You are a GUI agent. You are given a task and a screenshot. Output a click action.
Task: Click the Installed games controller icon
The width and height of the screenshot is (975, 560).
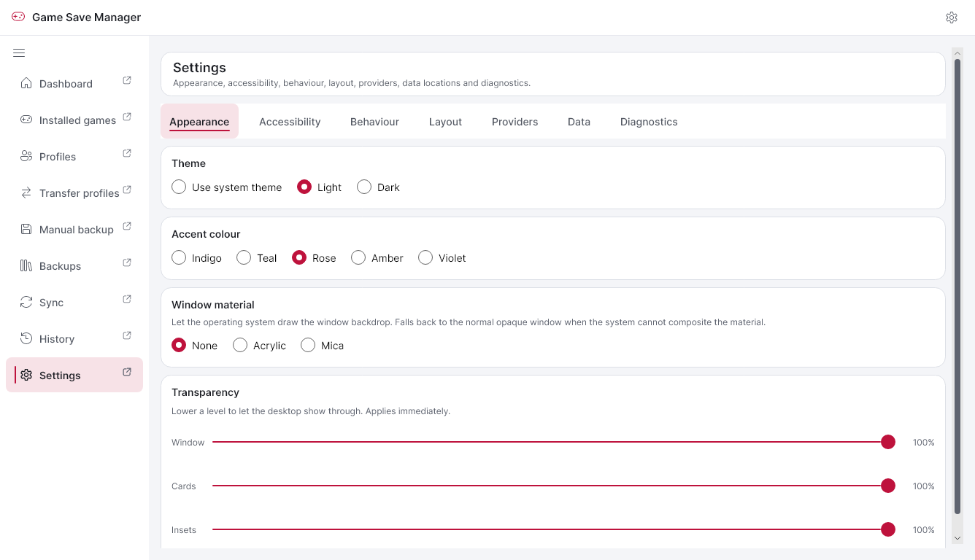(26, 120)
